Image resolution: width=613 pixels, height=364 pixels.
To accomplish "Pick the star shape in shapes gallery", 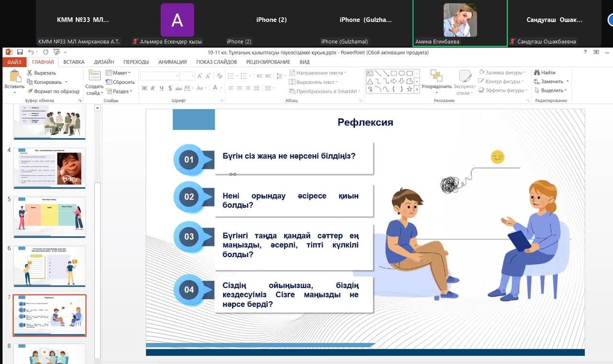I will (409, 89).
